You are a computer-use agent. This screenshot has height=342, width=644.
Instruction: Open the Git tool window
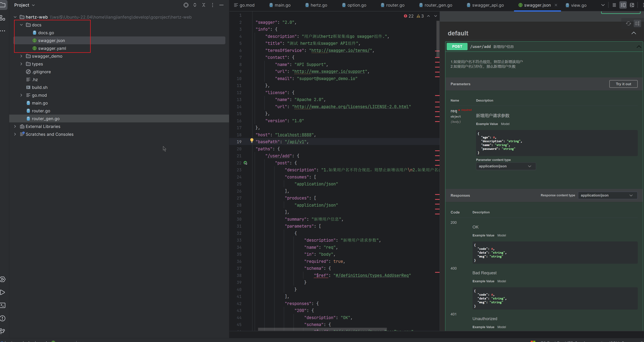[x=3, y=331]
